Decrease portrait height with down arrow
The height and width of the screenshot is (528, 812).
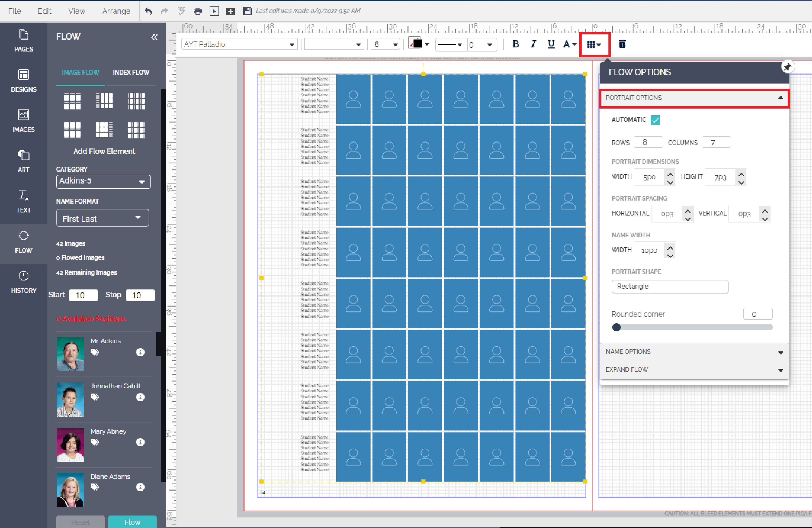point(741,182)
